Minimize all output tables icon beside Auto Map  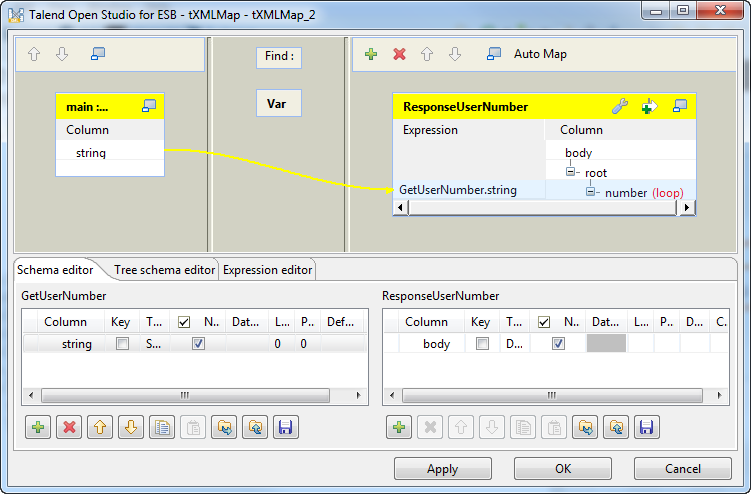point(494,54)
